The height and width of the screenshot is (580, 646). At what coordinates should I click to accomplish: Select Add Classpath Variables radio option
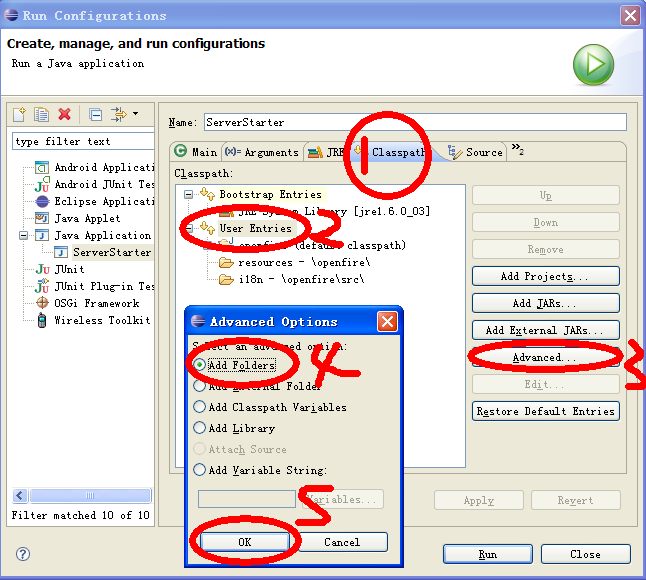[270, 407]
